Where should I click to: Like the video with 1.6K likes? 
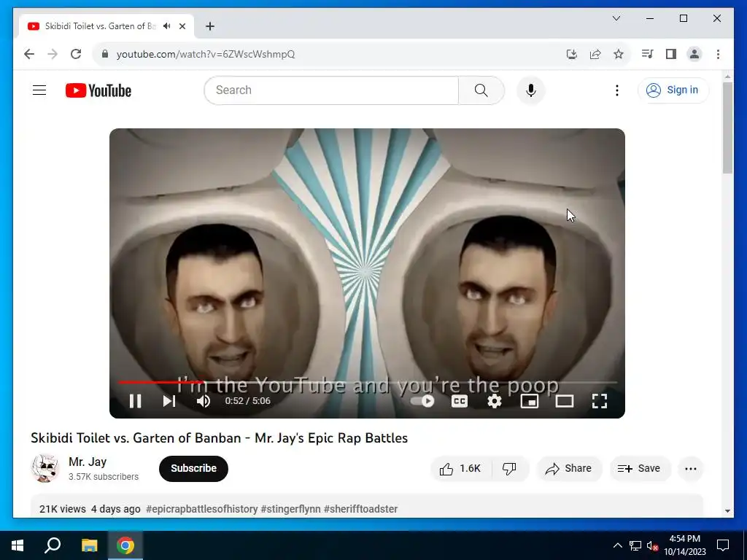pyautogui.click(x=461, y=469)
